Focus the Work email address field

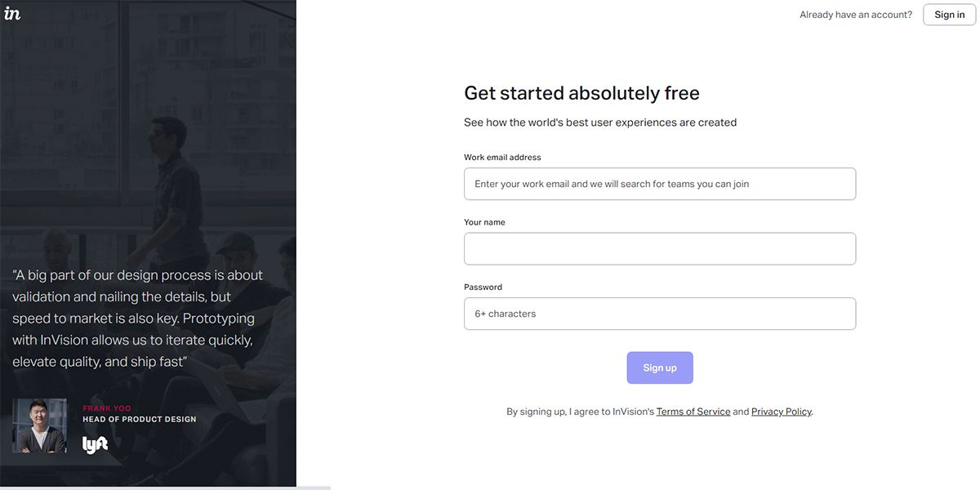coord(659,184)
